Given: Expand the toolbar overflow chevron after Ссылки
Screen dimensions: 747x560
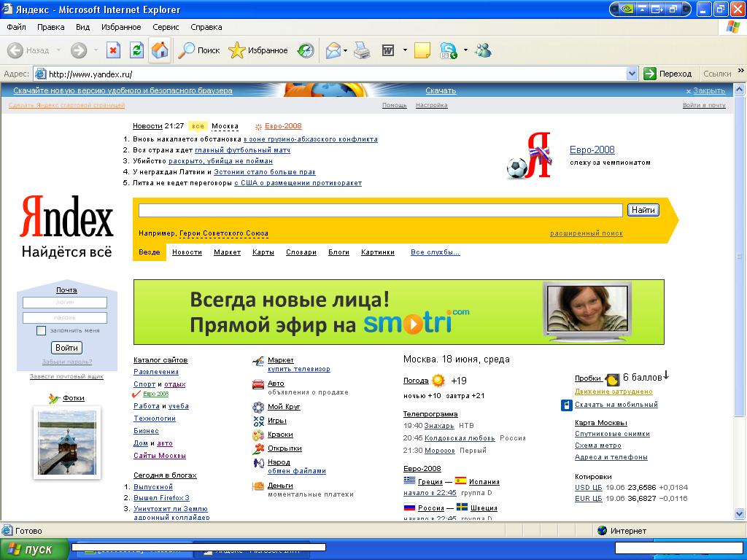Looking at the screenshot, I should pos(741,71).
